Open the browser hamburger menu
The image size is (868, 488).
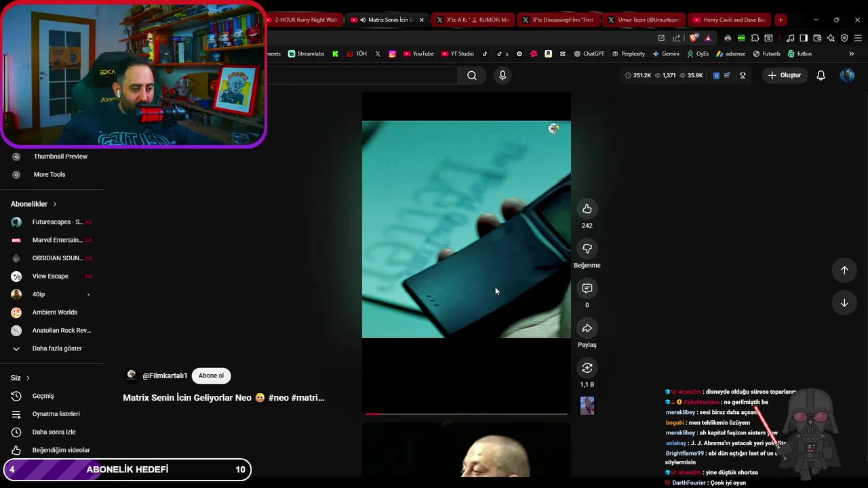[858, 38]
